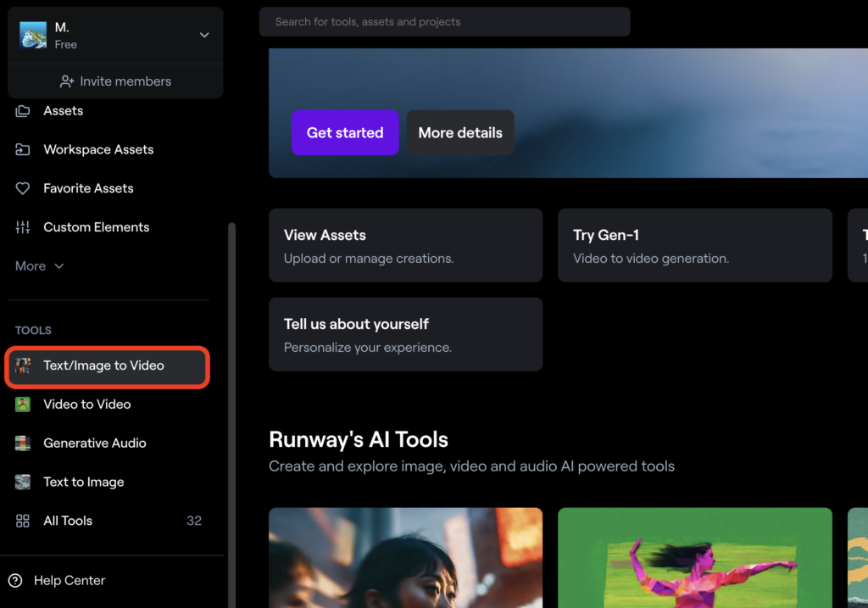868x608 pixels.
Task: Click the Generative Audio tool icon
Action: 23,443
